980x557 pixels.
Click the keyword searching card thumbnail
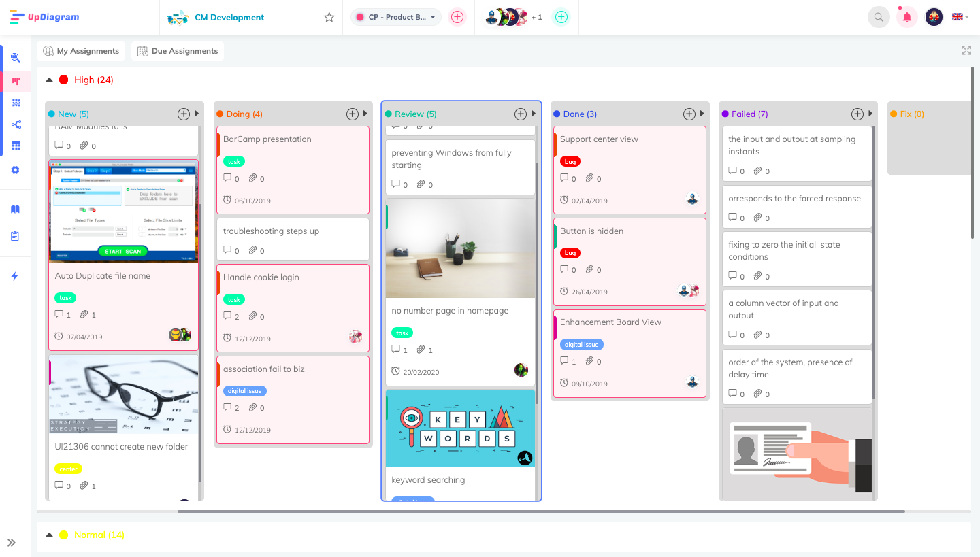click(460, 428)
